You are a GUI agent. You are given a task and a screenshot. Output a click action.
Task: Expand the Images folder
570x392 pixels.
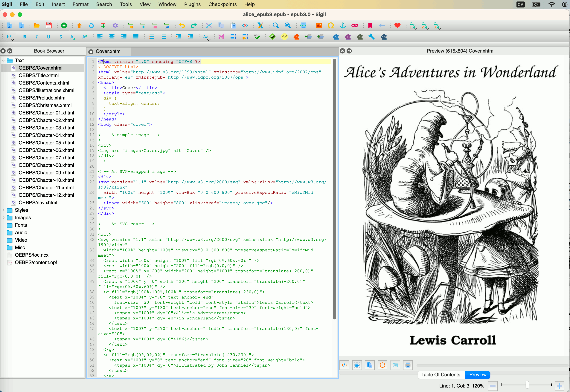[3, 218]
